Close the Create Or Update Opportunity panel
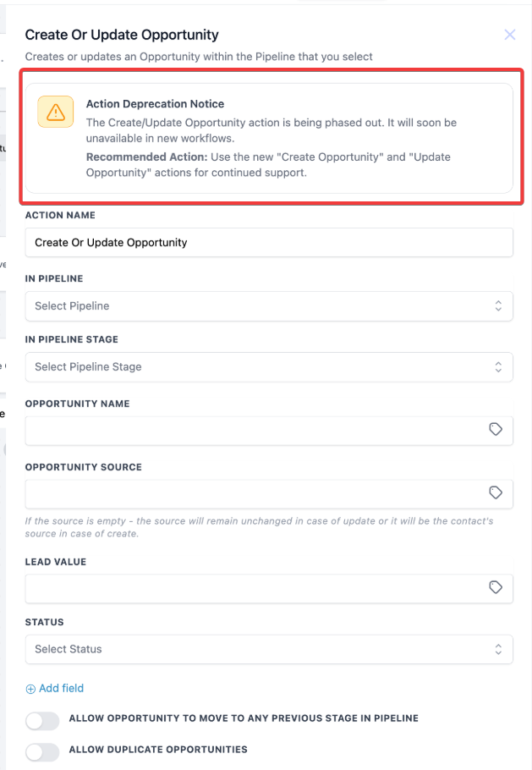 (x=510, y=35)
